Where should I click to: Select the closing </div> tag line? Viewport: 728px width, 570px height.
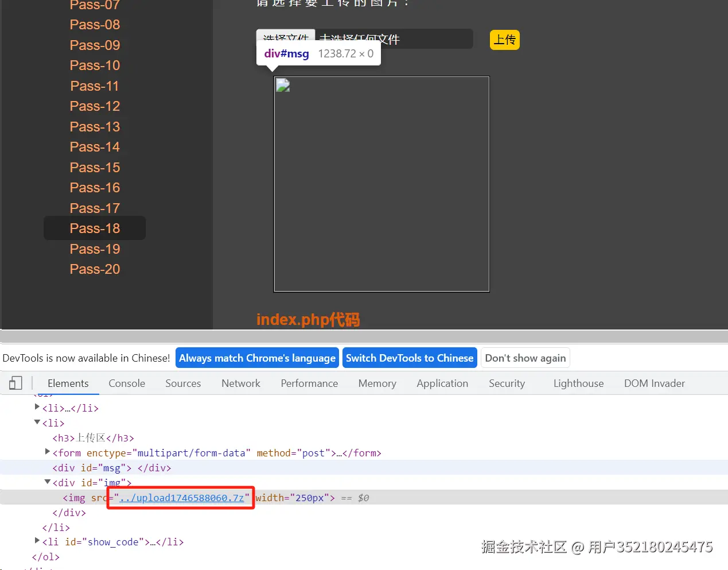pos(69,513)
